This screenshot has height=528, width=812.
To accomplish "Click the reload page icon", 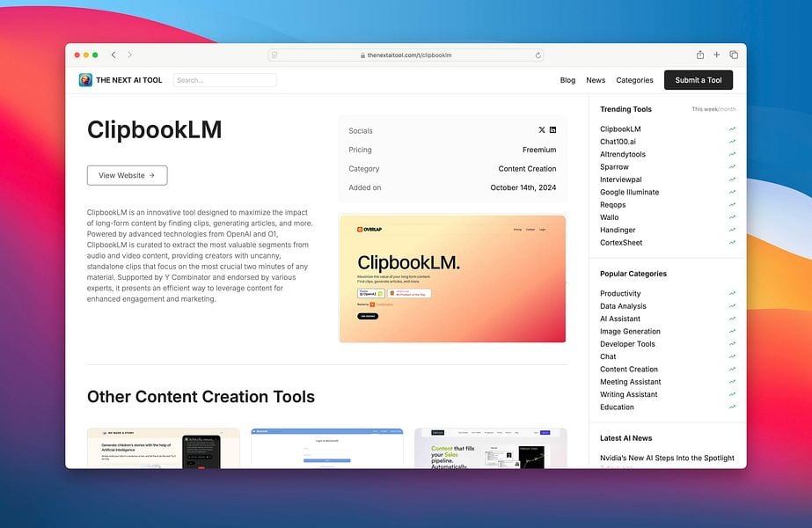I will pos(538,55).
